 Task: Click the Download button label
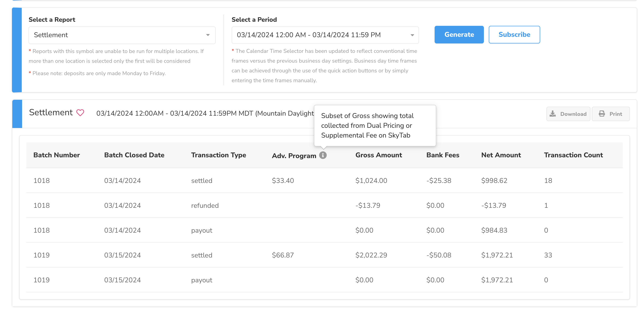tap(573, 114)
